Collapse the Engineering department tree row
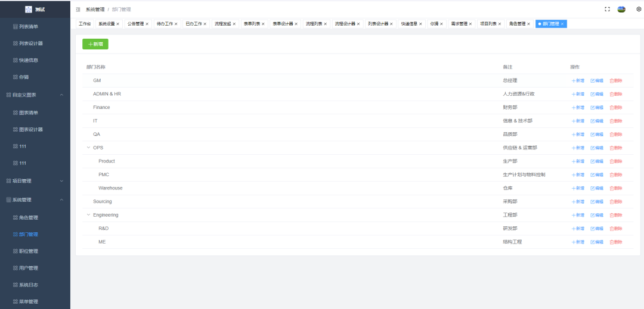 [x=89, y=215]
